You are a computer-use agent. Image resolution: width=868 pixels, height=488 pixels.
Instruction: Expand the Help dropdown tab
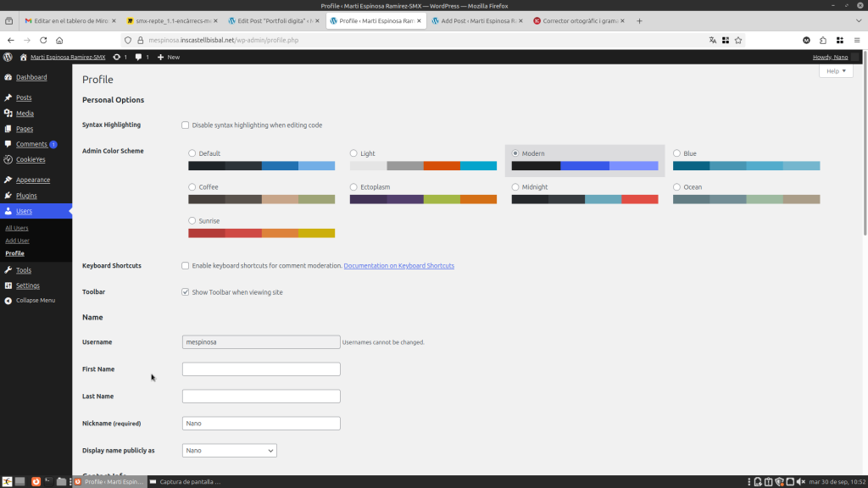pos(835,71)
